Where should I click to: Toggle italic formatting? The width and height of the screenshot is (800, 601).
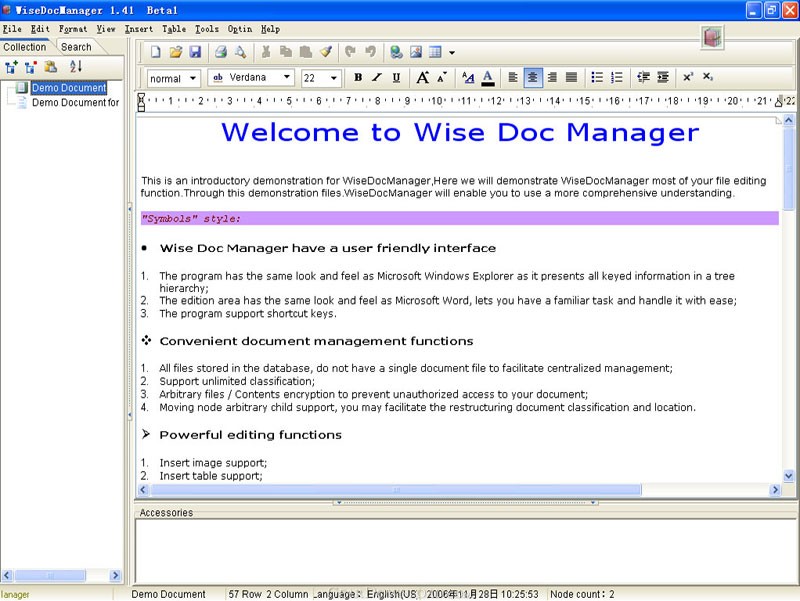click(377, 77)
